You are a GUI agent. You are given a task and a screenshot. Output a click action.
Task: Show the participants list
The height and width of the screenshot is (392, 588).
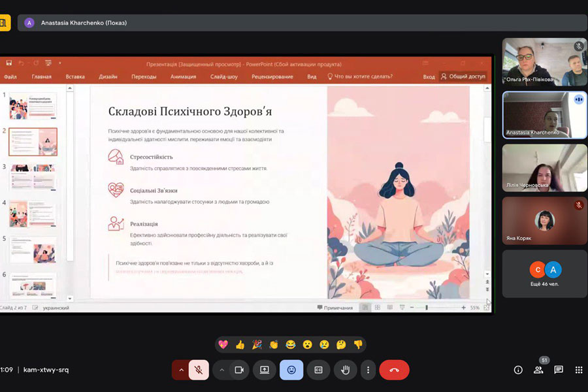click(x=538, y=370)
